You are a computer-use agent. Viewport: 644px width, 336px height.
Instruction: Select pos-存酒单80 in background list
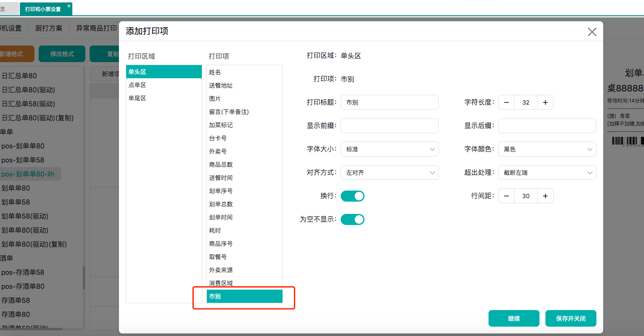click(23, 286)
